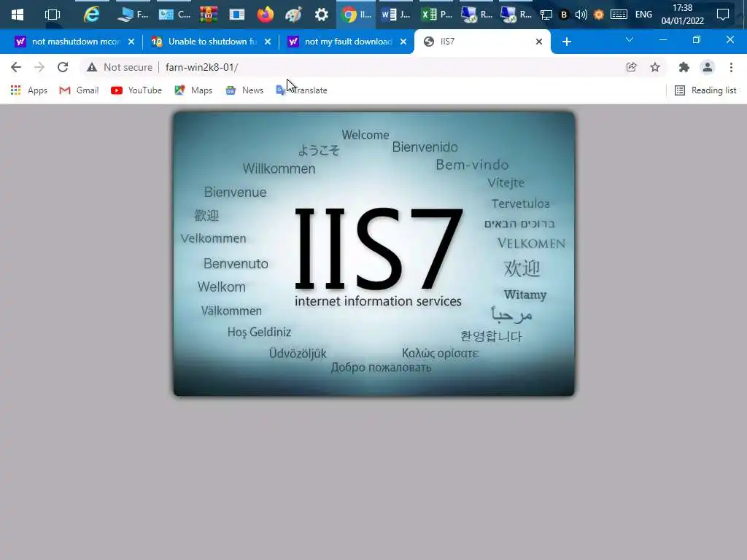Viewport: 747px width, 560px height.
Task: Open the ENG language indicator
Action: click(x=643, y=15)
